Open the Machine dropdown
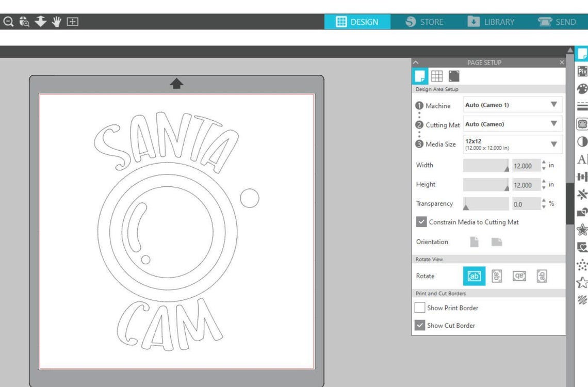The width and height of the screenshot is (588, 387). tap(513, 105)
